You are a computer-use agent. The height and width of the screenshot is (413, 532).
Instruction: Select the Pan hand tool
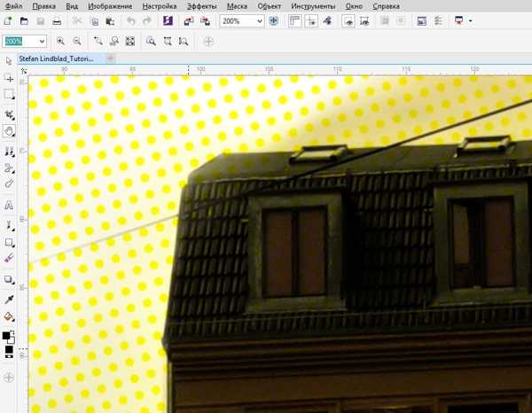point(9,131)
